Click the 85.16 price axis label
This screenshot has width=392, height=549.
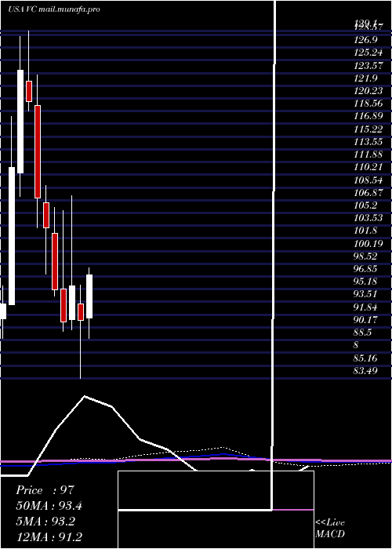366,358
